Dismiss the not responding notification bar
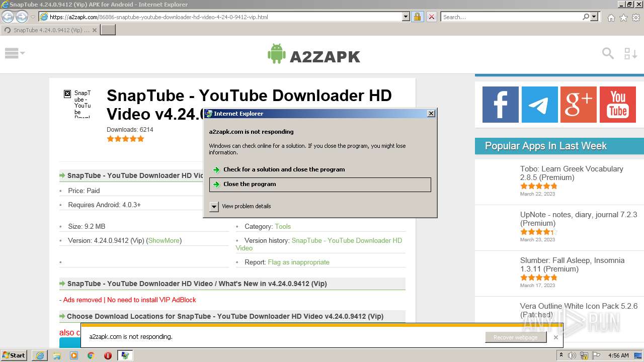This screenshot has width=644, height=362. click(x=555, y=337)
